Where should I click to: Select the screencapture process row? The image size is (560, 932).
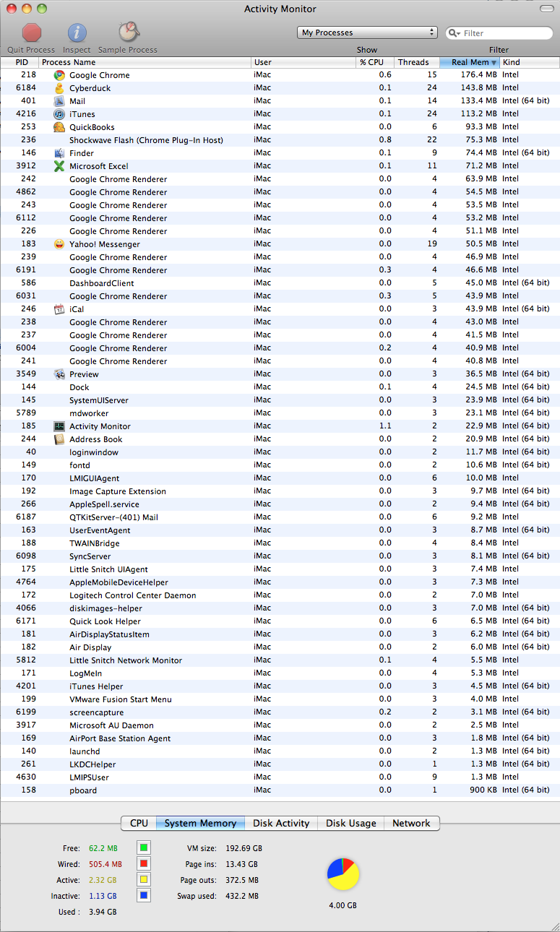pyautogui.click(x=280, y=712)
